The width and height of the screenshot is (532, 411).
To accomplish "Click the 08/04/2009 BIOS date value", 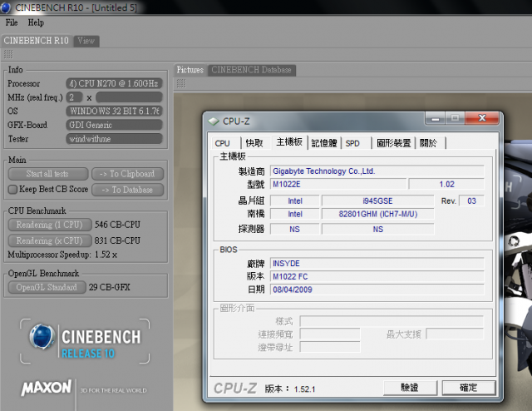I will coord(377,290).
